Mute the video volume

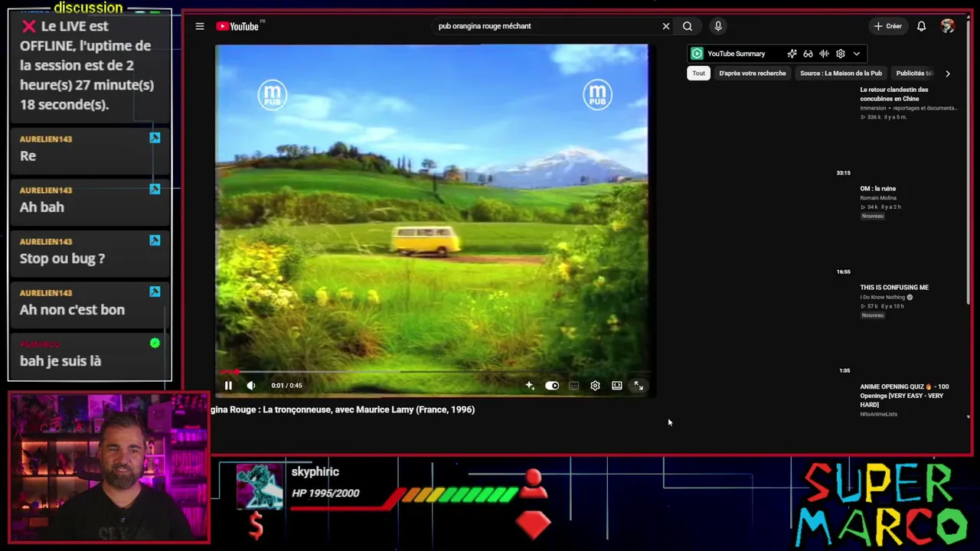click(251, 386)
